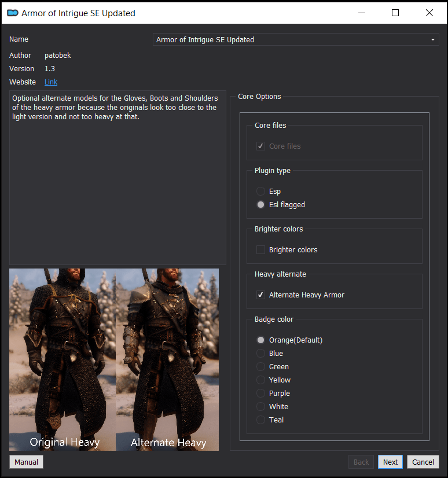Choose Purple badge color

pos(260,394)
